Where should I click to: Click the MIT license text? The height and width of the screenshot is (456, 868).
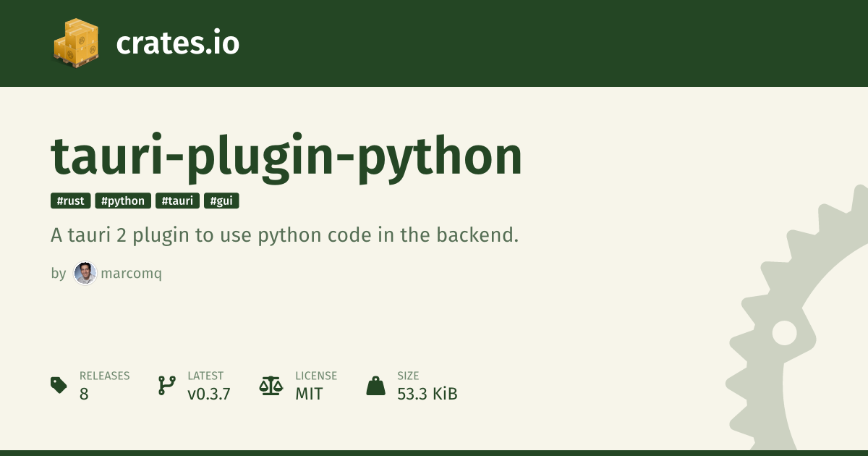[x=309, y=394]
